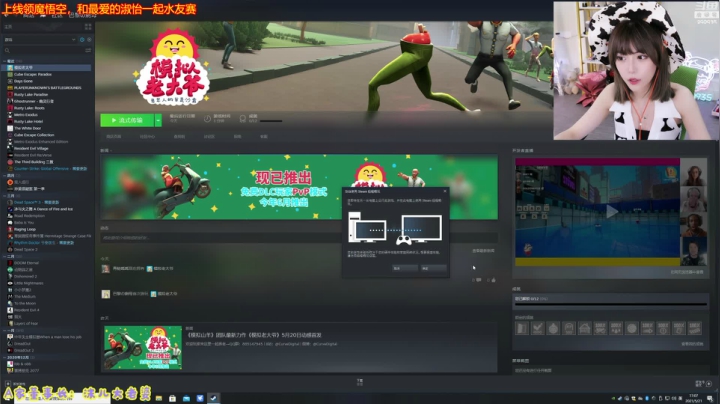Close the Steam Remote Play dialog
720x404 pixels.
(x=444, y=191)
